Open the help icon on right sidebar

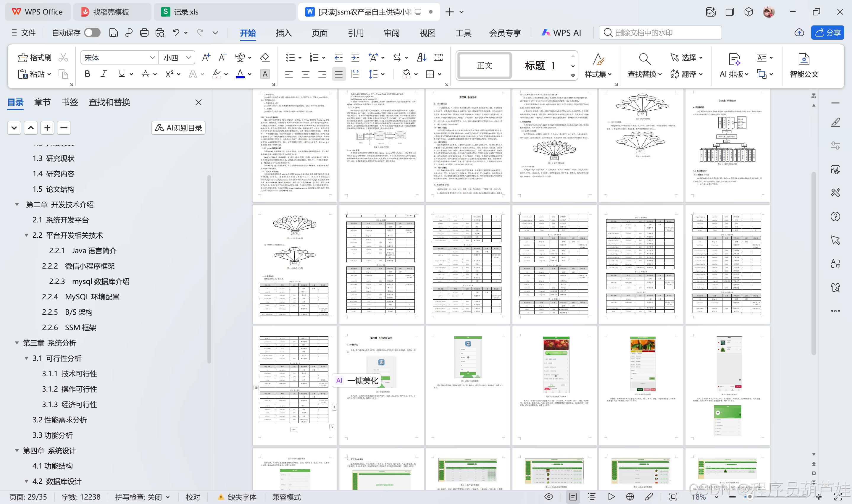(836, 216)
